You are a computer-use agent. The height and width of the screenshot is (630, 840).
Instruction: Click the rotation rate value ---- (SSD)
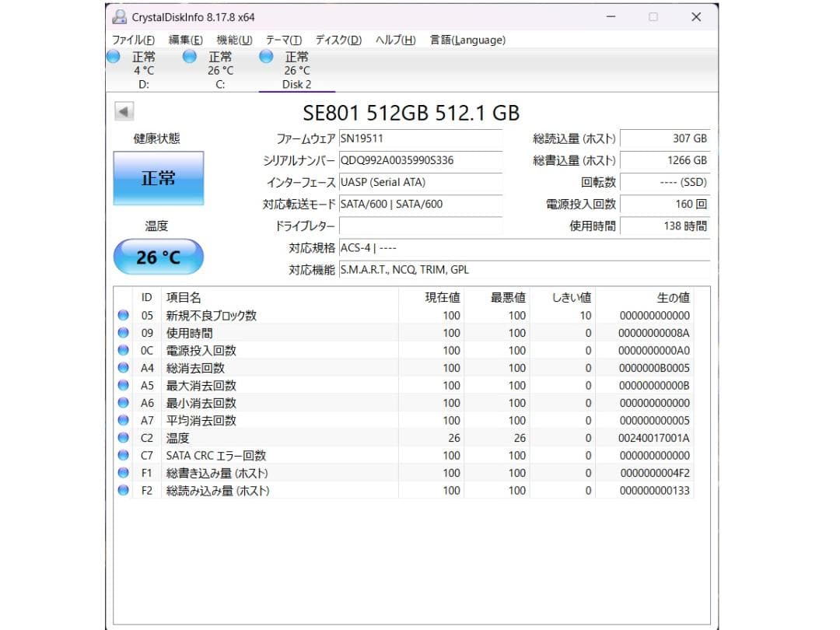point(665,182)
